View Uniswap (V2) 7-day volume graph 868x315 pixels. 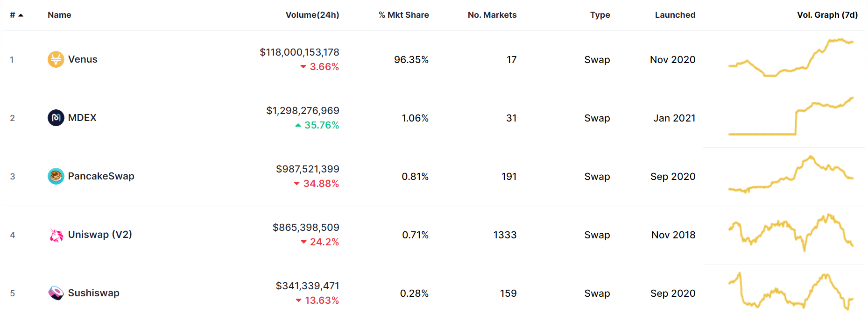(791, 233)
